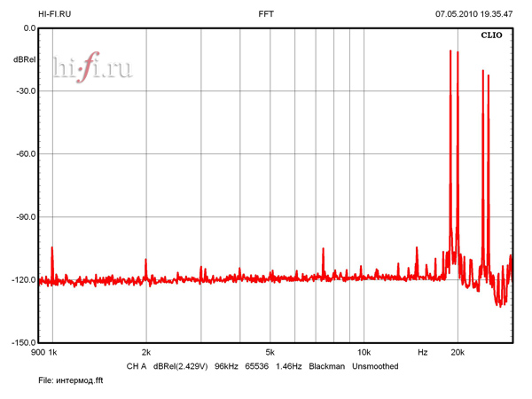Click the -150.0 label at the axis bottom
The image size is (532, 399).
point(22,342)
